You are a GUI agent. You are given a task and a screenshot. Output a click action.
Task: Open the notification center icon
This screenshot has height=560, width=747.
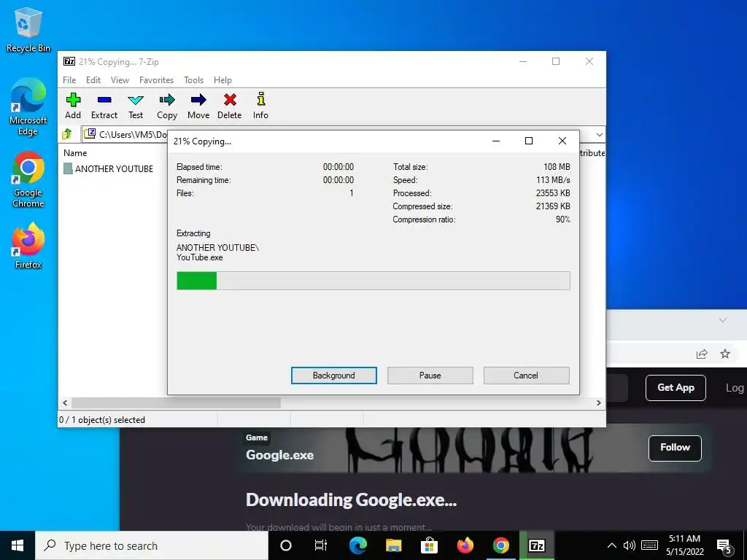tap(724, 547)
